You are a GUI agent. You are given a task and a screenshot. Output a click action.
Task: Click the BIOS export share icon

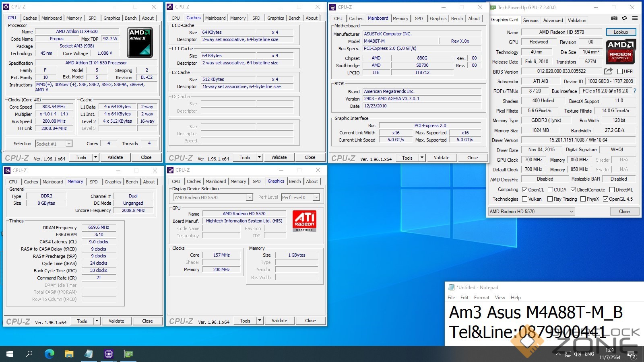tap(608, 71)
